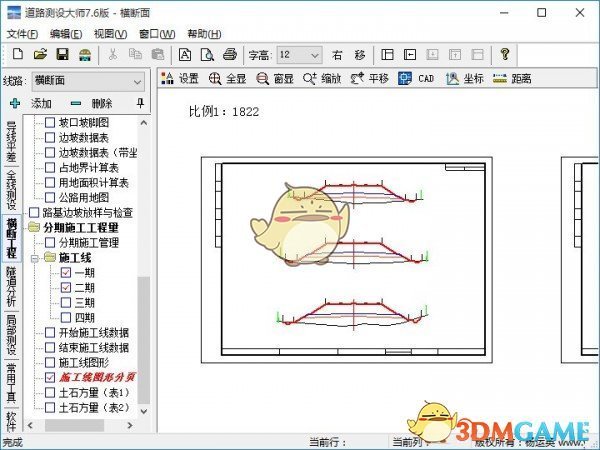
Task: Check the 分期施工管理 checkbox
Action: pyautogui.click(x=50, y=242)
